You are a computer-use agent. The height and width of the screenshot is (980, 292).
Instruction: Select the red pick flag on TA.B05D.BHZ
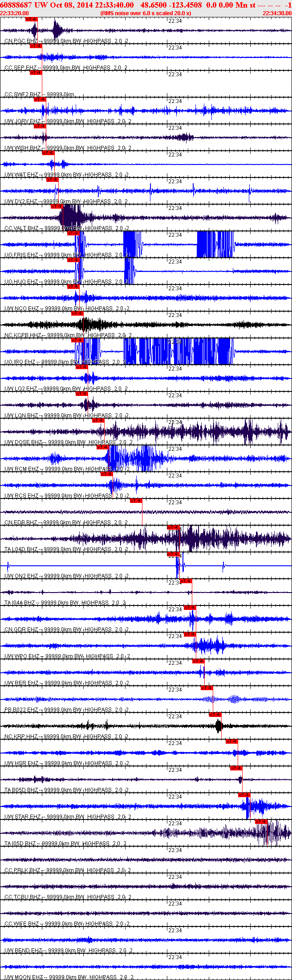point(236,768)
